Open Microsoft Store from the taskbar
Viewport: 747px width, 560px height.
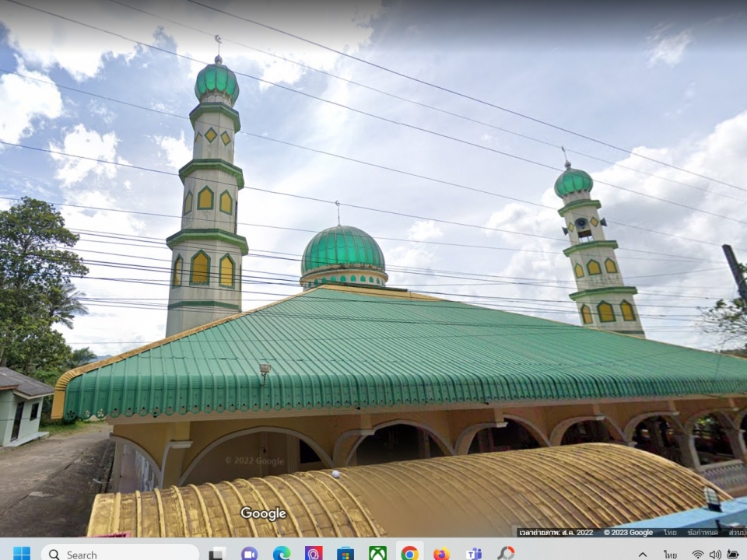tap(345, 554)
